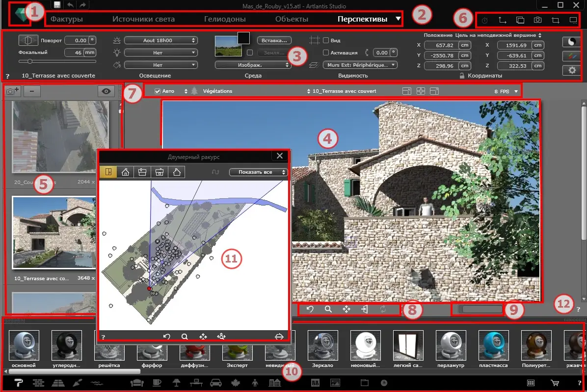Image resolution: width=587 pixels, height=392 pixels.
Task: Open the vehicles catalog car icon
Action: click(x=216, y=383)
